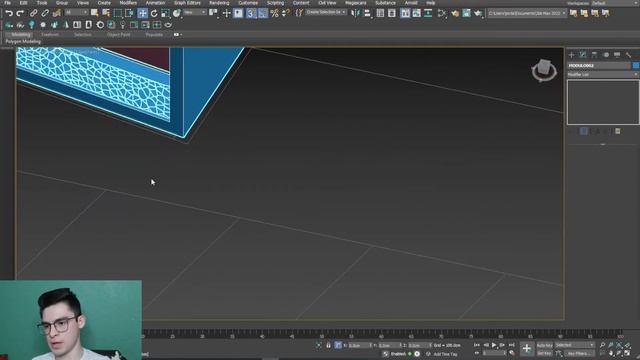Image resolution: width=640 pixels, height=360 pixels.
Task: Open the Utilities command panel tab
Action: [629, 55]
